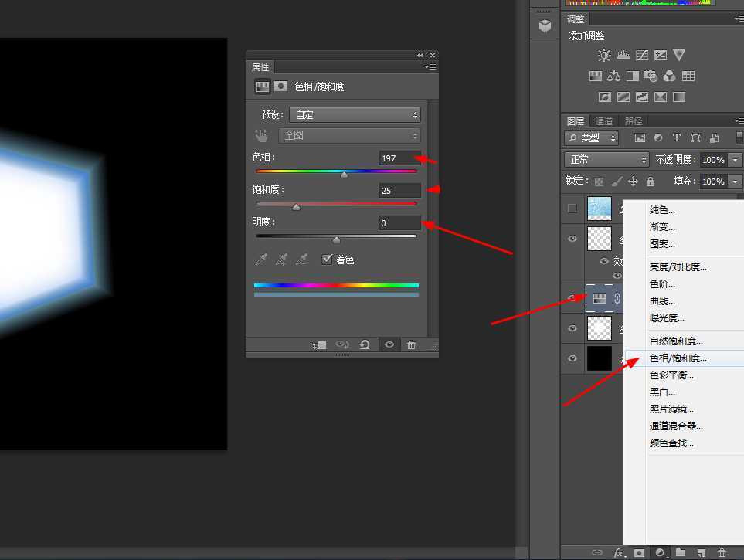This screenshot has width=744, height=560.
Task: Reset adjustment defaults in Properties panel
Action: click(x=365, y=345)
